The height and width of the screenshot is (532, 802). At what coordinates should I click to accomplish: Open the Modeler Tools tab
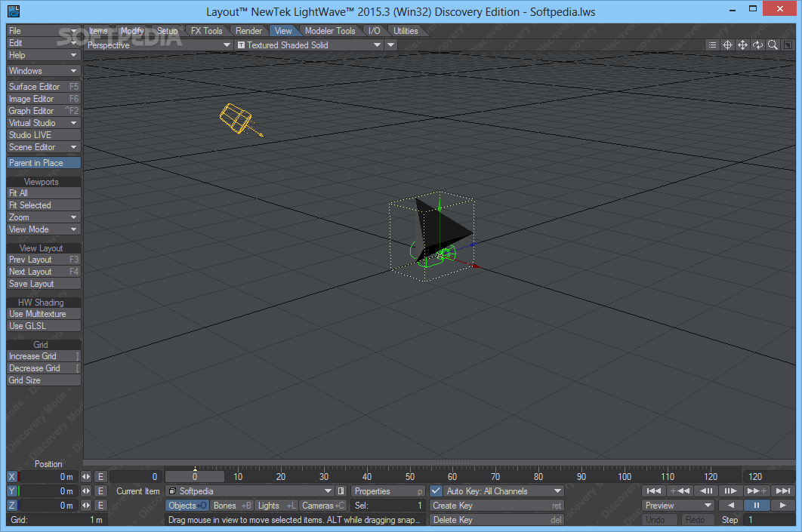click(x=330, y=31)
